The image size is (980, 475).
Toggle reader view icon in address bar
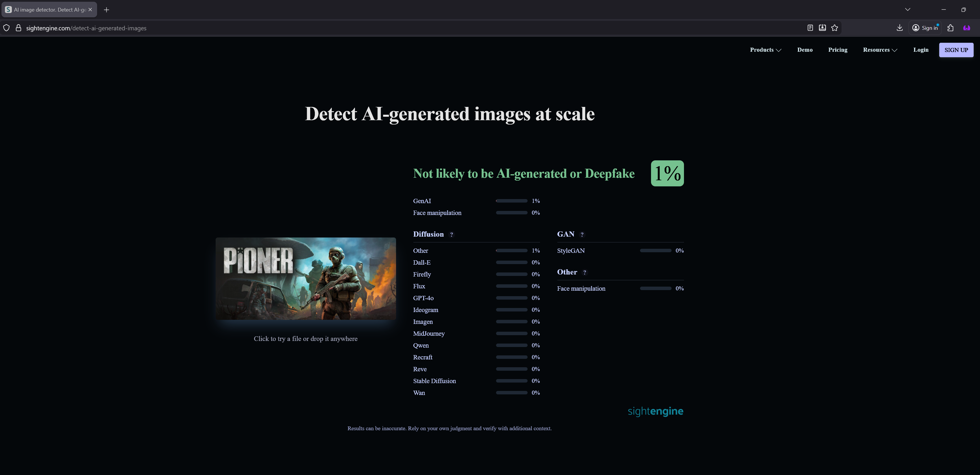click(x=810, y=28)
